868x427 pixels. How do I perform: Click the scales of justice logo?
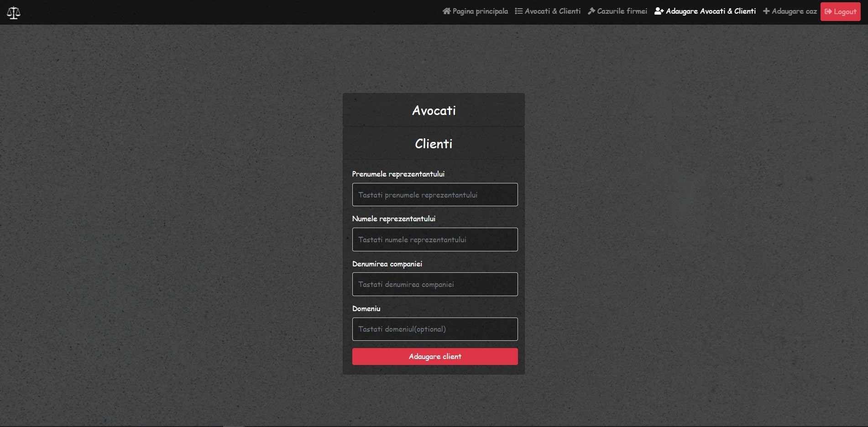pyautogui.click(x=14, y=12)
